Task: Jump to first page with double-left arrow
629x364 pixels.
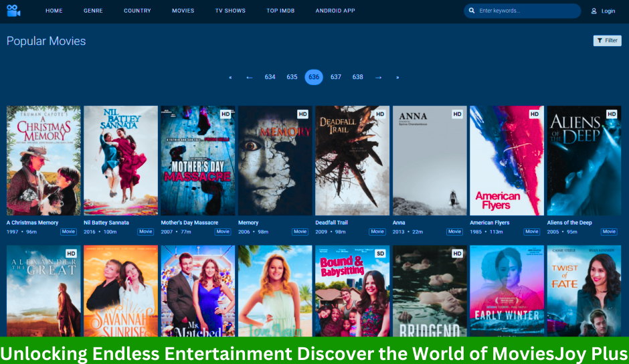Action: click(230, 78)
